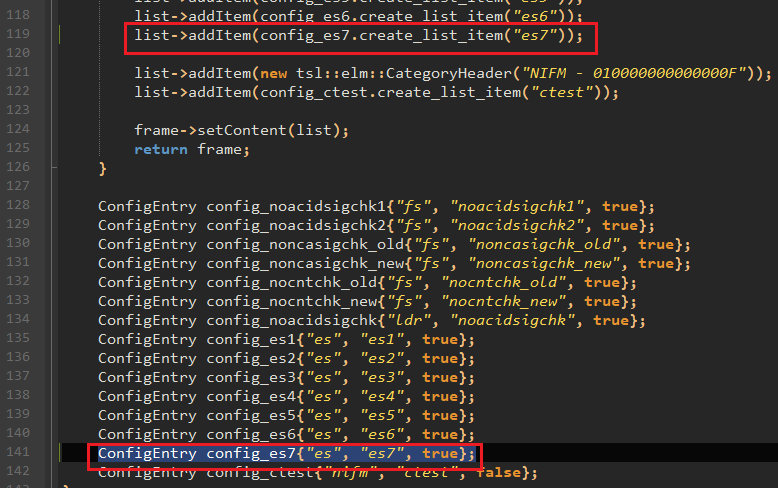Click the config_ctest.create_list_item("ctest") line
778x488 pixels.
click(x=376, y=93)
